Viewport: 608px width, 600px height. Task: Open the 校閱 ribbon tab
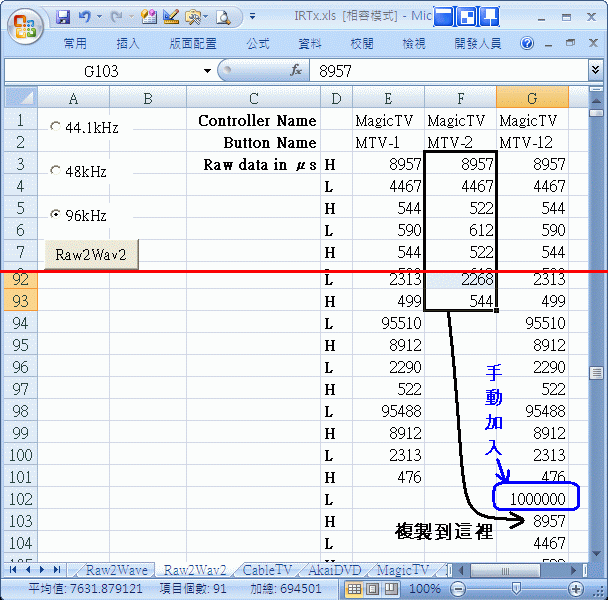[361, 43]
